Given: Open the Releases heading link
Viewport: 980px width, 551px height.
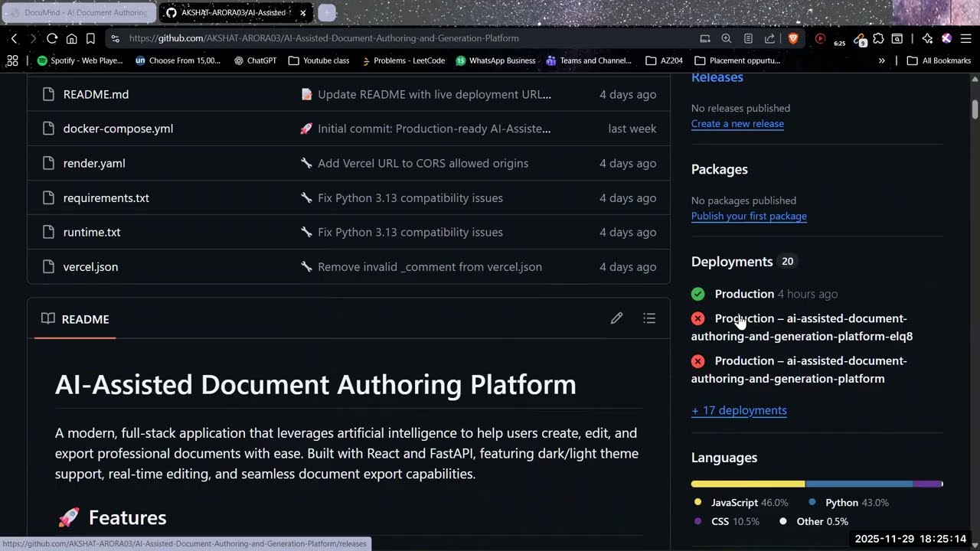Looking at the screenshot, I should point(717,77).
